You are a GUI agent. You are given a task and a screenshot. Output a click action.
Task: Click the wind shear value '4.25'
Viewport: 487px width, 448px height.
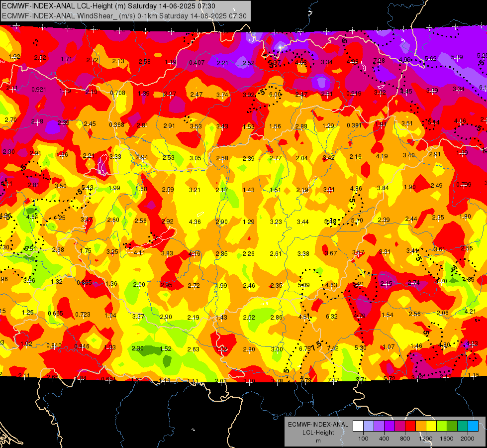point(59,218)
